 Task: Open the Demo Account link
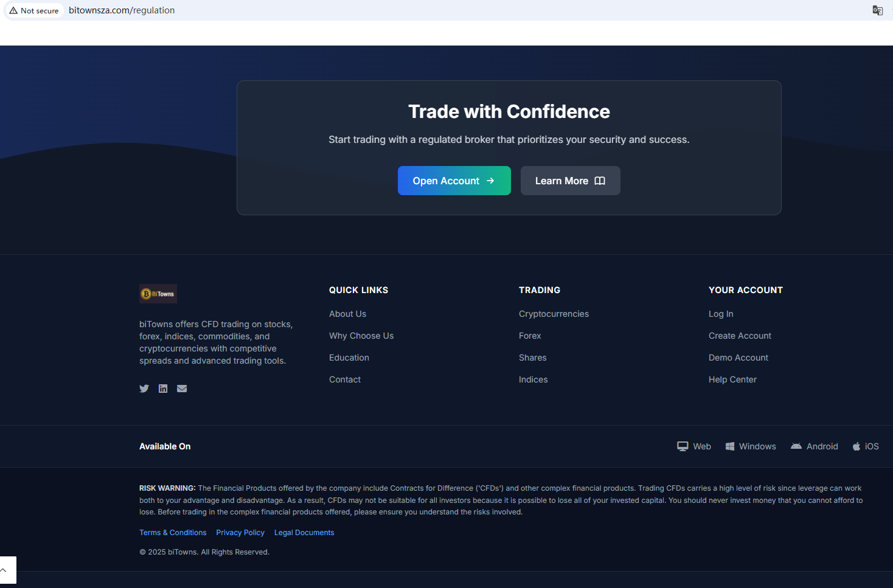point(738,358)
